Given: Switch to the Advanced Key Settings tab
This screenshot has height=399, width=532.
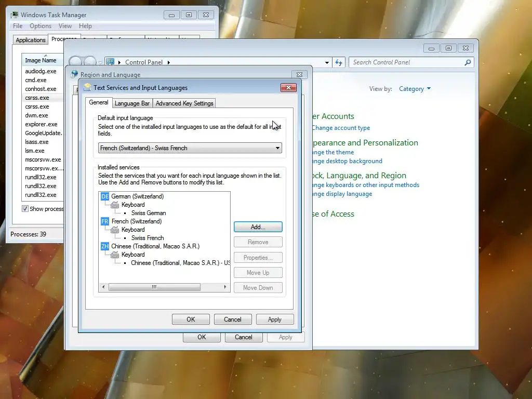Looking at the screenshot, I should (x=184, y=103).
